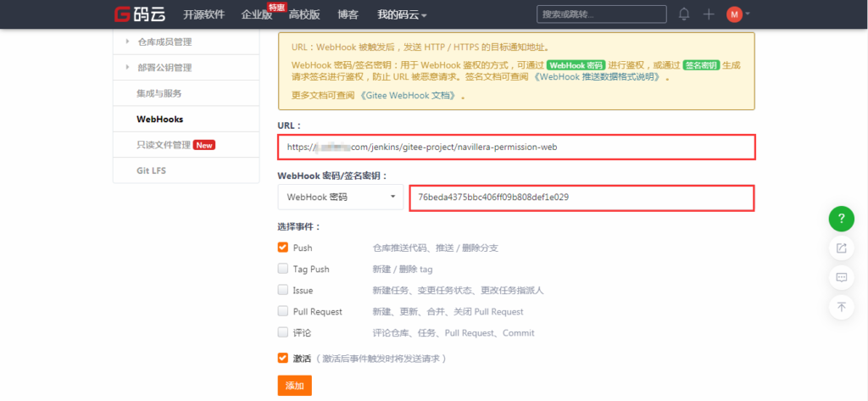Click the external link floating icon
Screen dimensions: 868x401
[841, 248]
